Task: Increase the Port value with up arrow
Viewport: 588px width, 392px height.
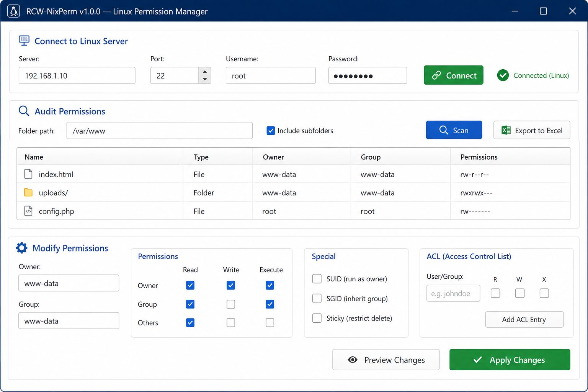Action: click(x=205, y=72)
